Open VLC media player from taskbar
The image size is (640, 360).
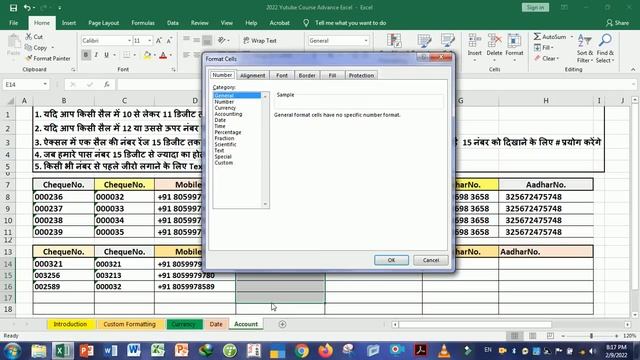click(444, 351)
